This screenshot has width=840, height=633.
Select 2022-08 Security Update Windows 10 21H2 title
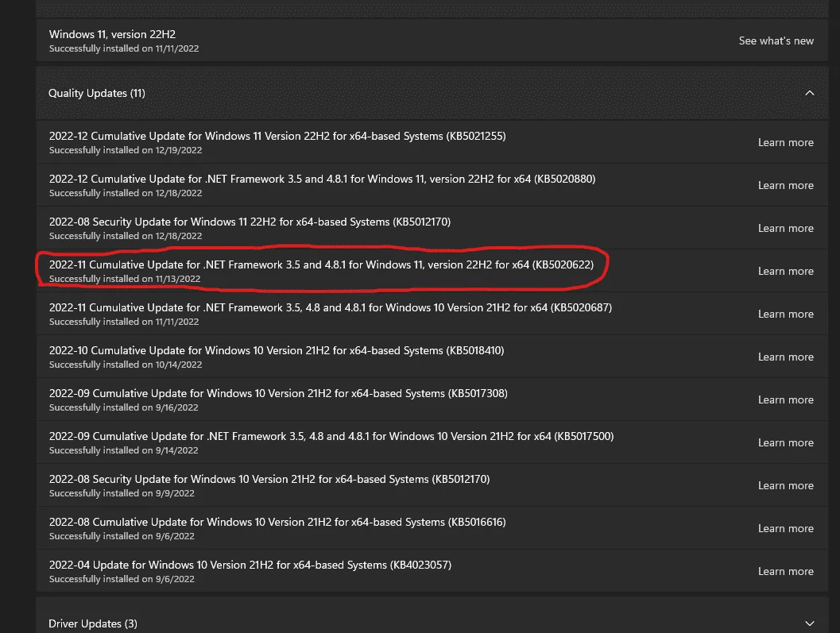point(269,479)
